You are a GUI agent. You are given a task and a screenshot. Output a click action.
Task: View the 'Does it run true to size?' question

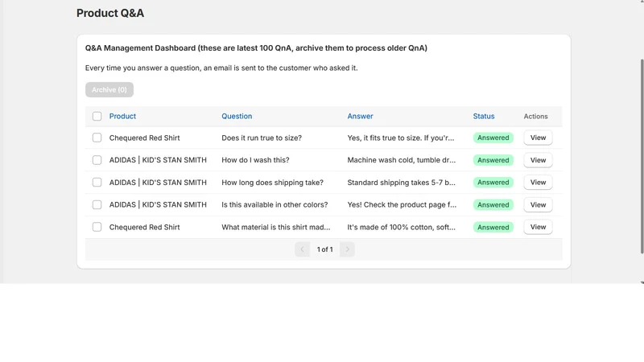coord(538,138)
